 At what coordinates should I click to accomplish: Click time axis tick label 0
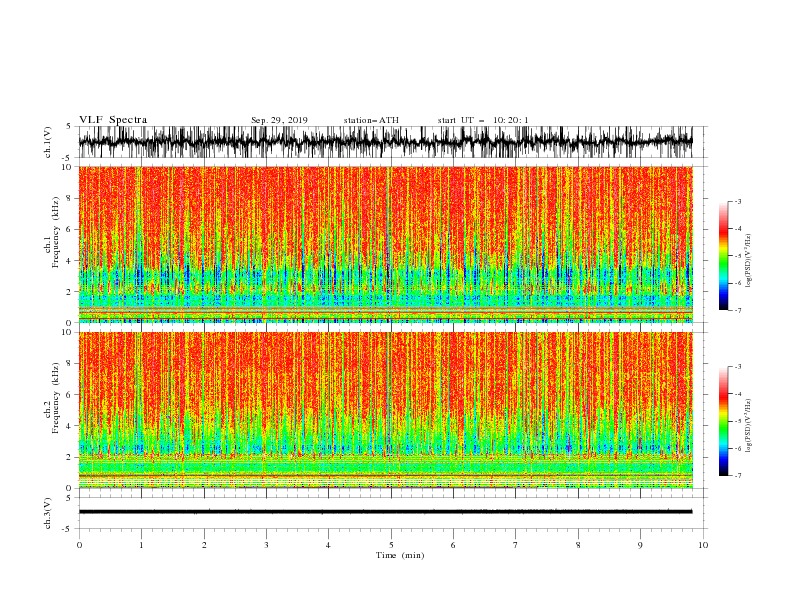(79, 545)
